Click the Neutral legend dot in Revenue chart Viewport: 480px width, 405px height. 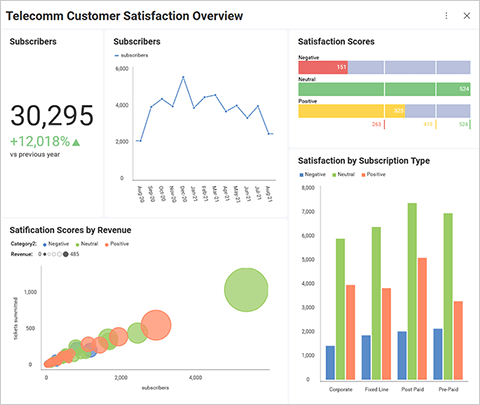(77, 244)
